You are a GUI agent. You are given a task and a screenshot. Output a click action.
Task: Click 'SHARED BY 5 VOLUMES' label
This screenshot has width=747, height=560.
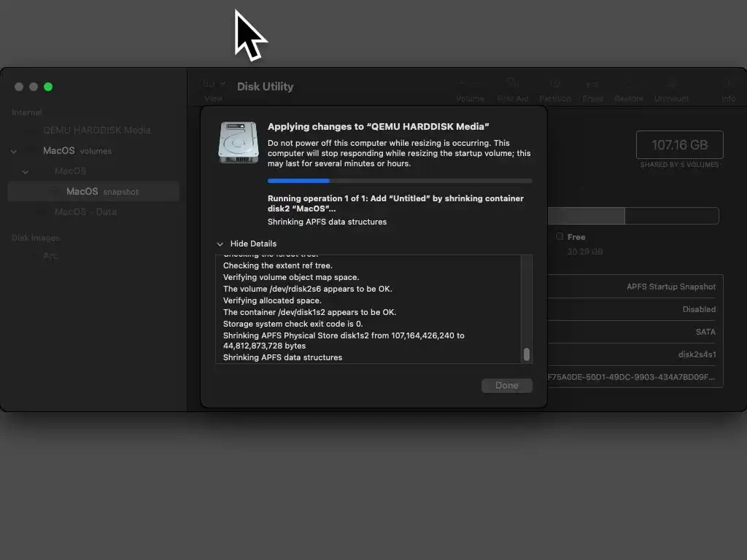(x=679, y=165)
